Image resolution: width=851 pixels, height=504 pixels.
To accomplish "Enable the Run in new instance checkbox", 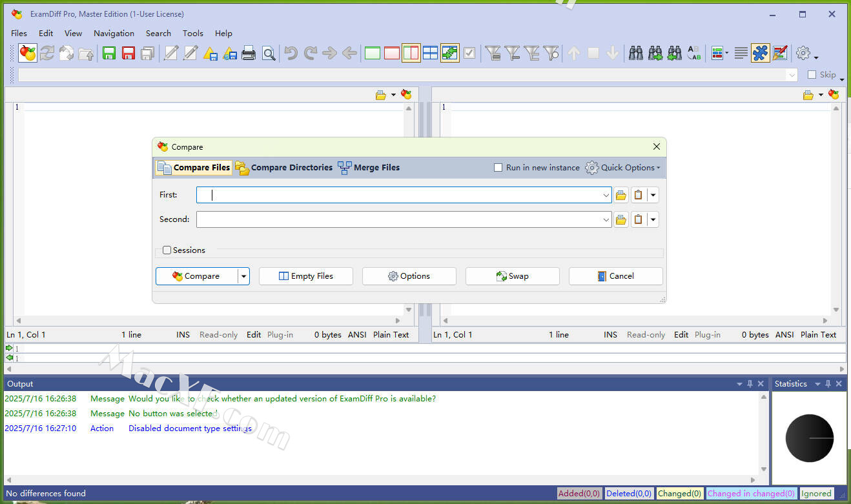I will 498,168.
